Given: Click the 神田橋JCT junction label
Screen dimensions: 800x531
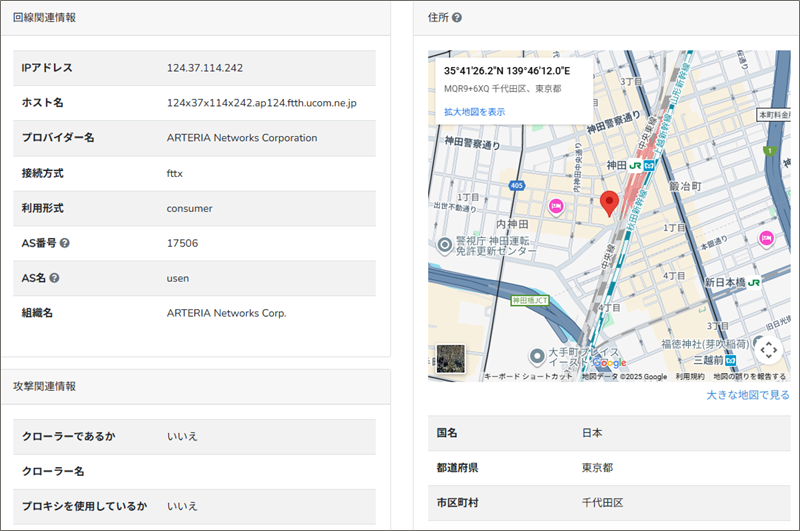Looking at the screenshot, I should click(x=532, y=300).
